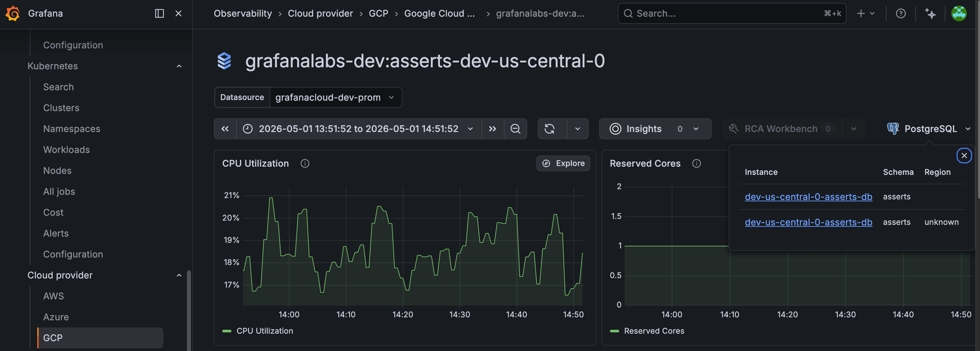Open Kubernetes Search menu item
The image size is (980, 351).
point(58,87)
